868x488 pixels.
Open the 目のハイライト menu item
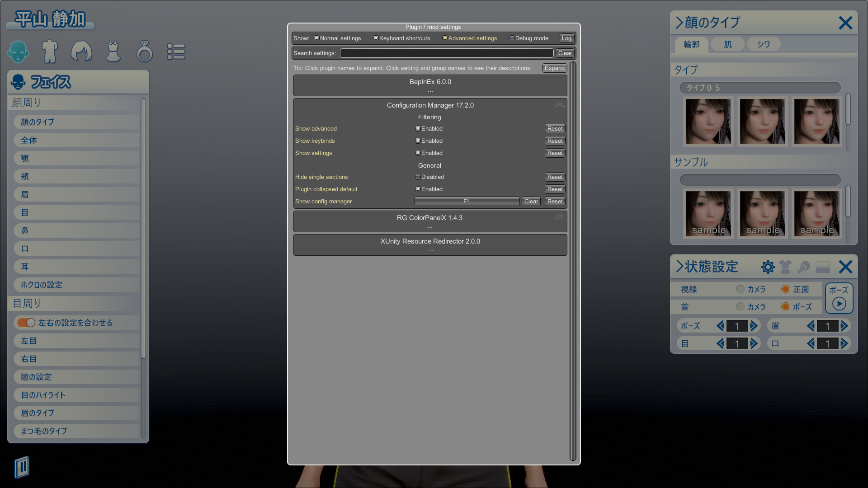point(76,395)
